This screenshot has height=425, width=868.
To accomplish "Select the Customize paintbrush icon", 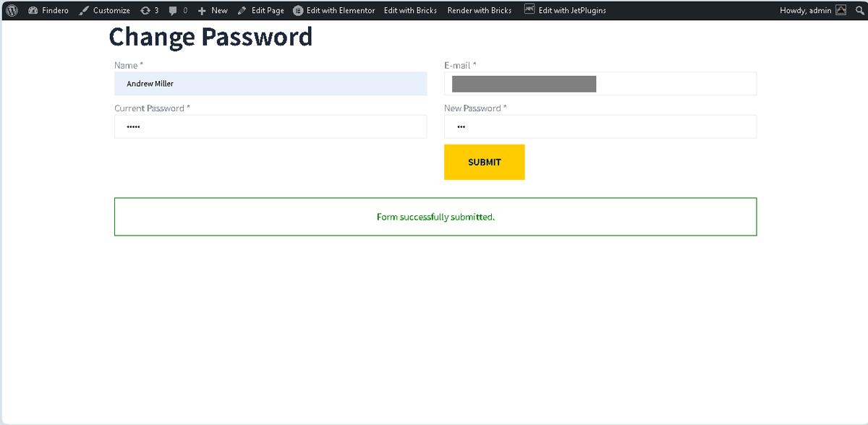I will (x=84, y=10).
